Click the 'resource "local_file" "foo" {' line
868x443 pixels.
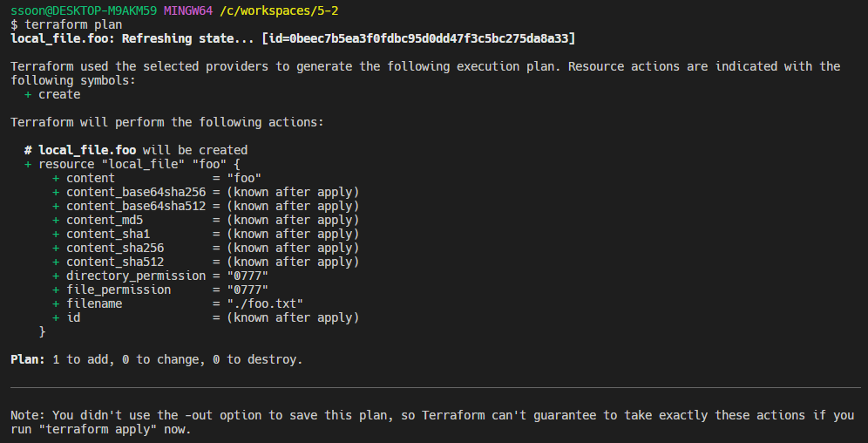tap(139, 164)
